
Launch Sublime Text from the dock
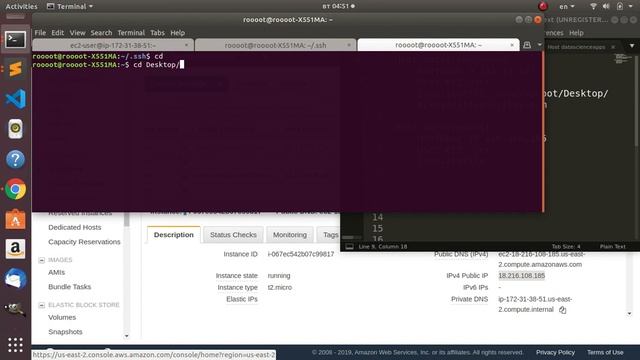tap(15, 69)
